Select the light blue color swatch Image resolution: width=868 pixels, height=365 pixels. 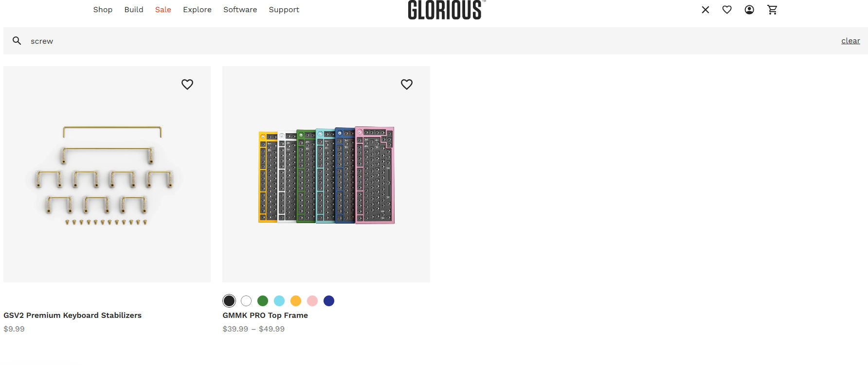(x=279, y=301)
